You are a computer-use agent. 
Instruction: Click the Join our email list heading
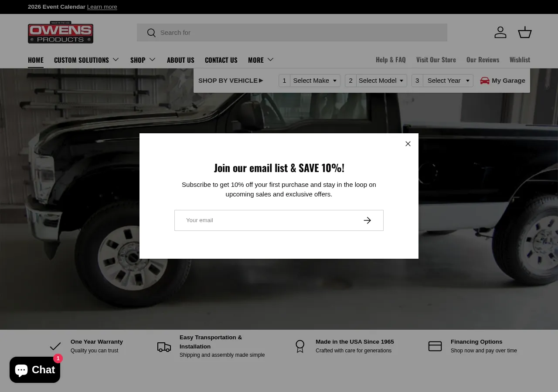(x=279, y=168)
